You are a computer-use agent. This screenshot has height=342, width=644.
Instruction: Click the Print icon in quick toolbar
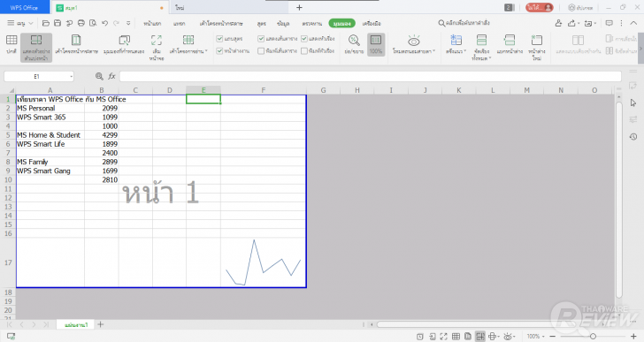point(81,23)
